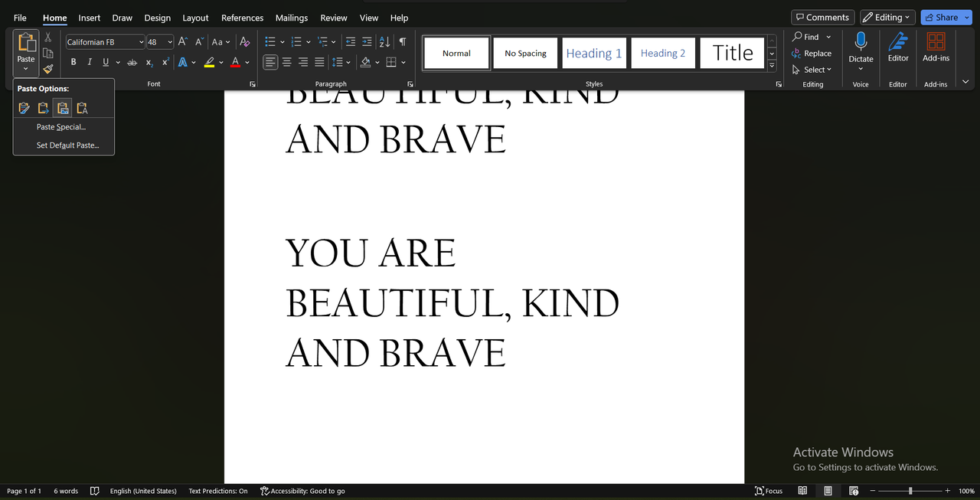The height and width of the screenshot is (500, 980).
Task: Choose Merge Formatting paste option
Action: click(x=44, y=108)
